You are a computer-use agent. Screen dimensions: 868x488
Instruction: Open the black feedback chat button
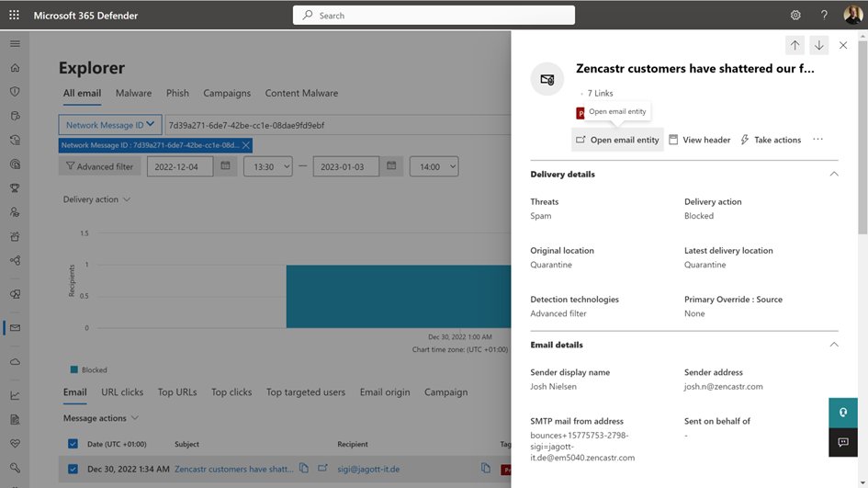pyautogui.click(x=843, y=442)
